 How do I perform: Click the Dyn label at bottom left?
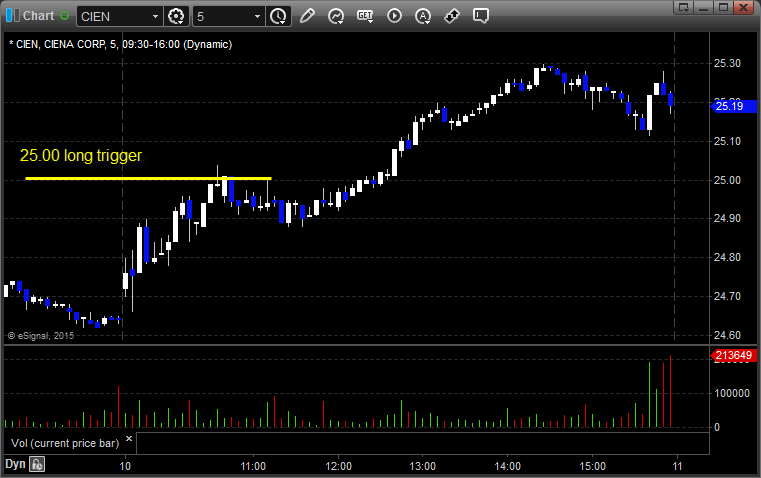15,464
